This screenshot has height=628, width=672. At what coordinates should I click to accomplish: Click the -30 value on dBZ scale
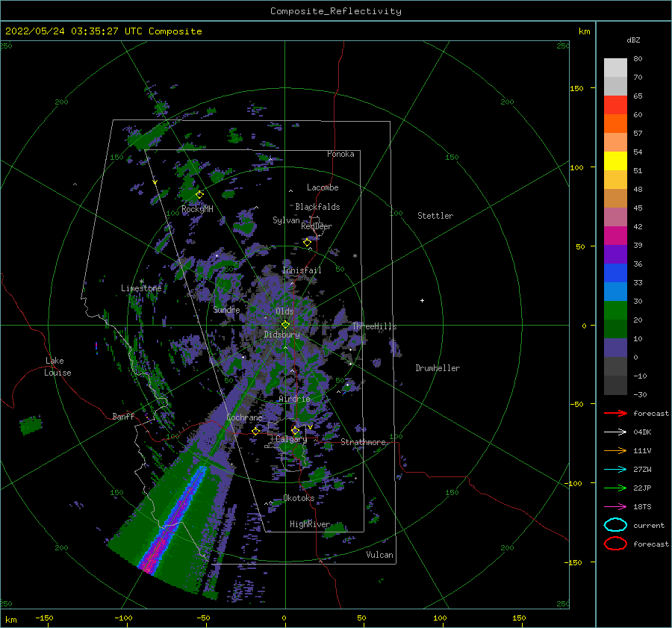[x=640, y=395]
